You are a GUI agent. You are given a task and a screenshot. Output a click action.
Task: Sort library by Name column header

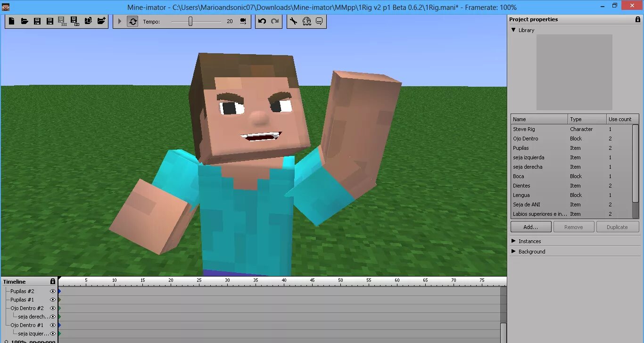[539, 119]
